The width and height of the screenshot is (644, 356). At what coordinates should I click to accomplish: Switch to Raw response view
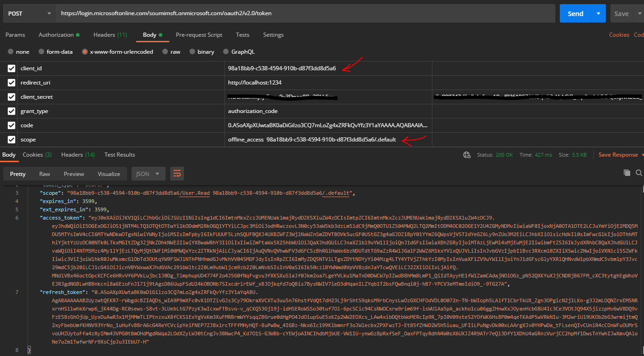pyautogui.click(x=45, y=174)
